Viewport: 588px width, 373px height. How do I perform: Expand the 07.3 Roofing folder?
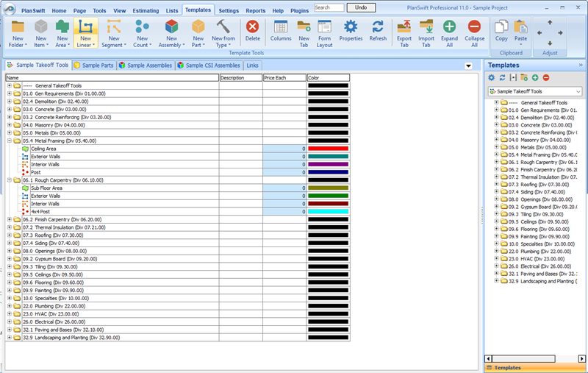(10, 235)
